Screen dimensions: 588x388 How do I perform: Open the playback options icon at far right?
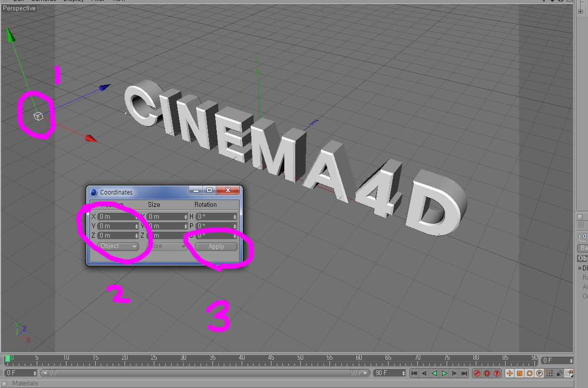coord(569,374)
